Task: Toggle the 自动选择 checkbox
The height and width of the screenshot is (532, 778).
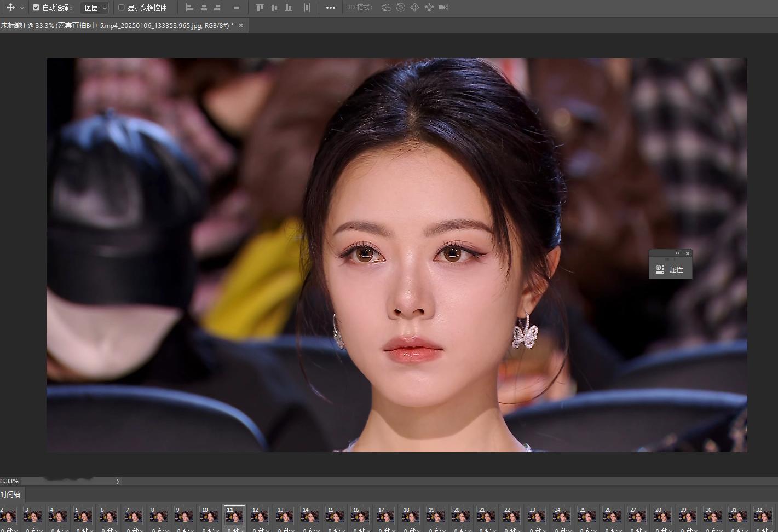Action: (x=36, y=8)
